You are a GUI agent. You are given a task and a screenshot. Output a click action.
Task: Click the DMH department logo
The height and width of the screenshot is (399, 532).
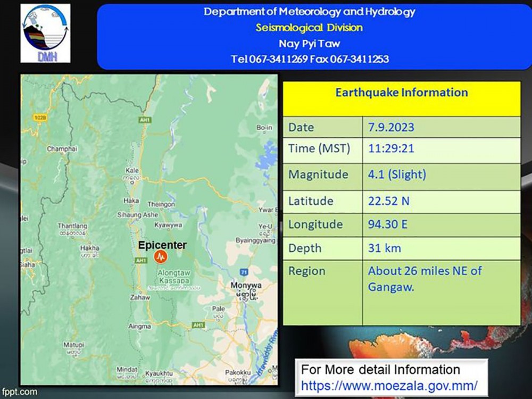(x=45, y=34)
